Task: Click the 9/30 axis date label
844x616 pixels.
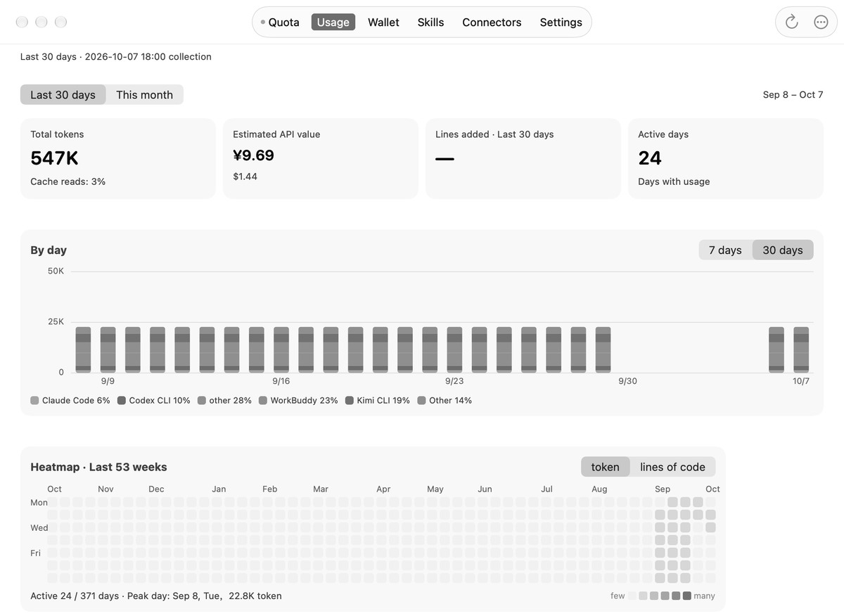Action: (627, 380)
